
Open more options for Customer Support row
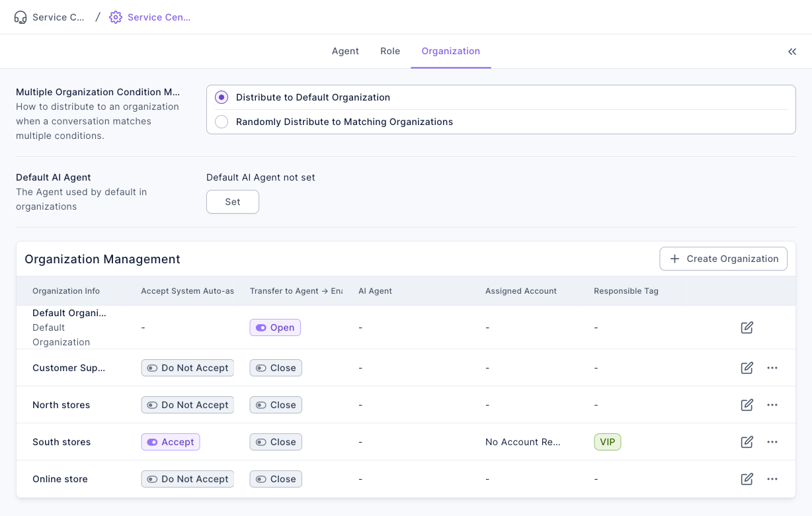(772, 368)
